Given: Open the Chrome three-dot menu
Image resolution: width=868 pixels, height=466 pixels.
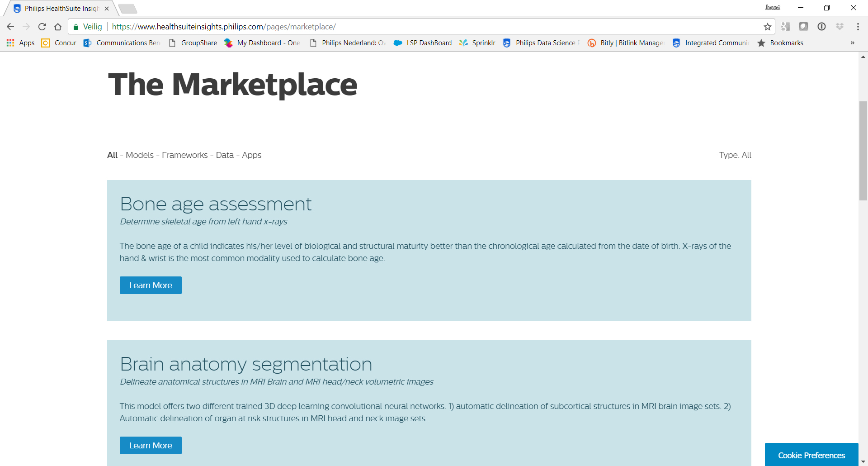Looking at the screenshot, I should coord(858,27).
